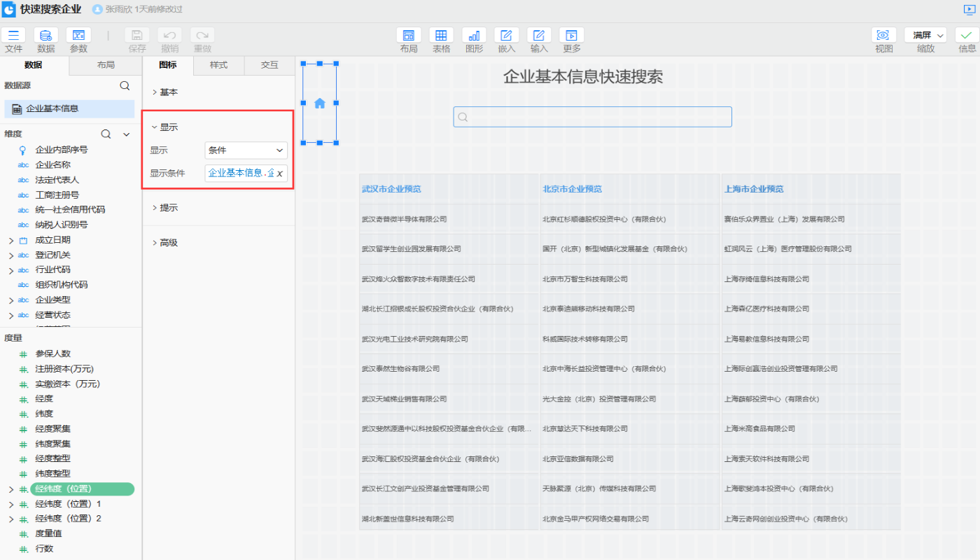Open the 显示 condition dropdown

[x=246, y=150]
